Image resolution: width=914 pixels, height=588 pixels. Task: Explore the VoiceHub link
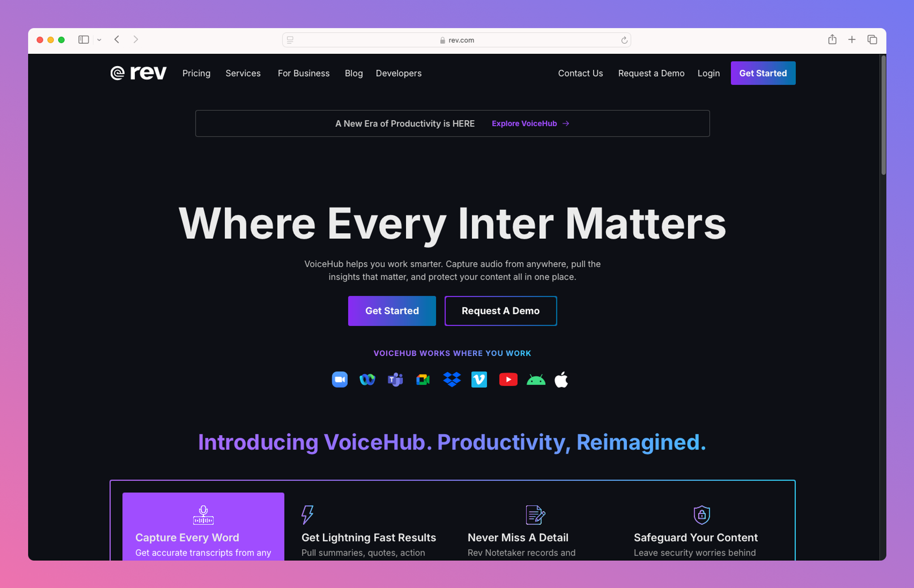pyautogui.click(x=530, y=123)
